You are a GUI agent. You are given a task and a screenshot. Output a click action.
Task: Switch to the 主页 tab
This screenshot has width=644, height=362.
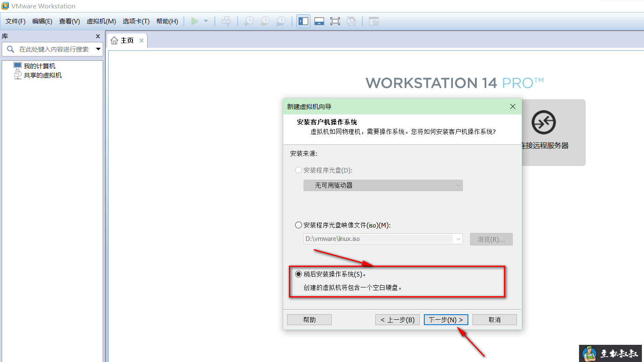pyautogui.click(x=127, y=41)
